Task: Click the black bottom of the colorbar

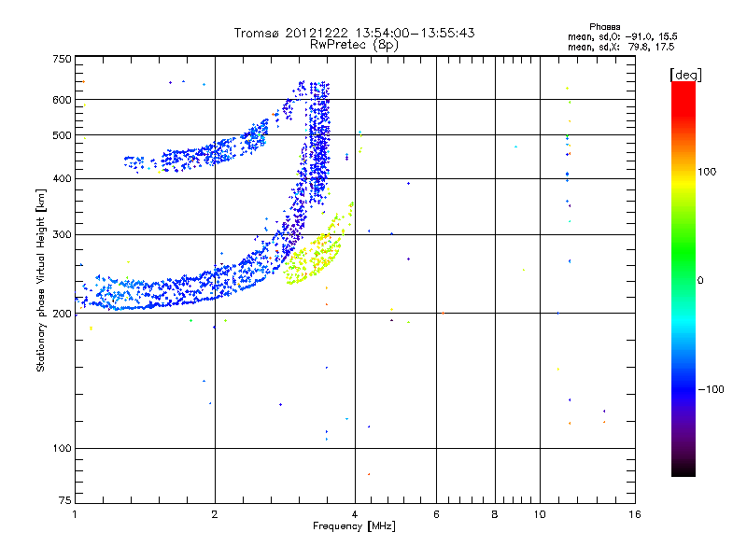Action: click(x=684, y=469)
